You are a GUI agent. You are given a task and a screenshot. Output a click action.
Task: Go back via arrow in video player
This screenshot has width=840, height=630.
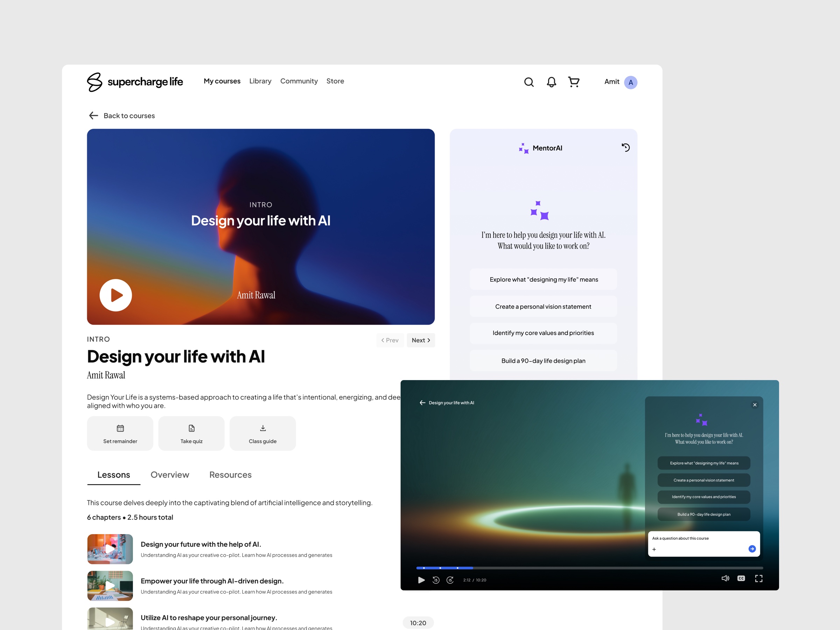[422, 402]
